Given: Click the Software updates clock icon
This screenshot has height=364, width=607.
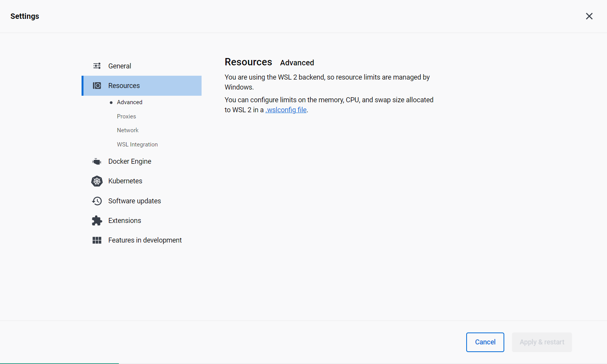Looking at the screenshot, I should point(97,201).
